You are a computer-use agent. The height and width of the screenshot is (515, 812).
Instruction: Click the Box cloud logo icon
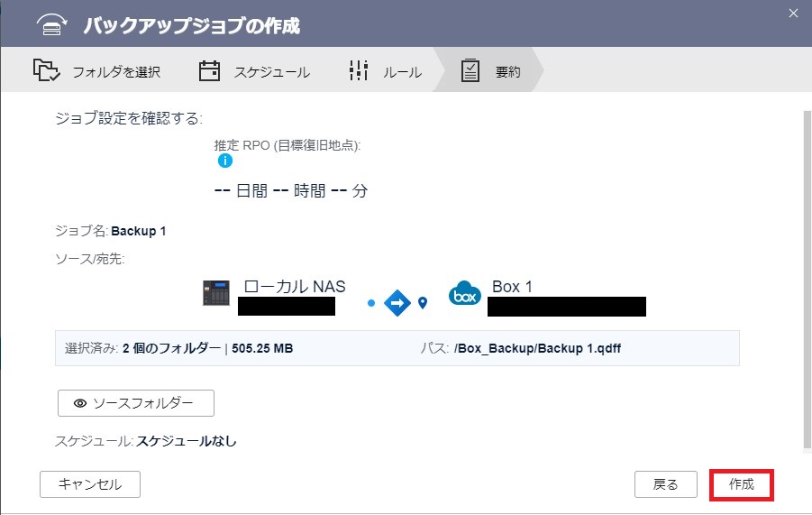click(464, 293)
